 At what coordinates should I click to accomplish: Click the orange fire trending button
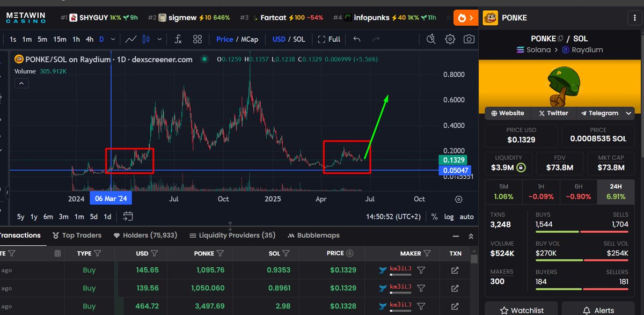pos(465,18)
